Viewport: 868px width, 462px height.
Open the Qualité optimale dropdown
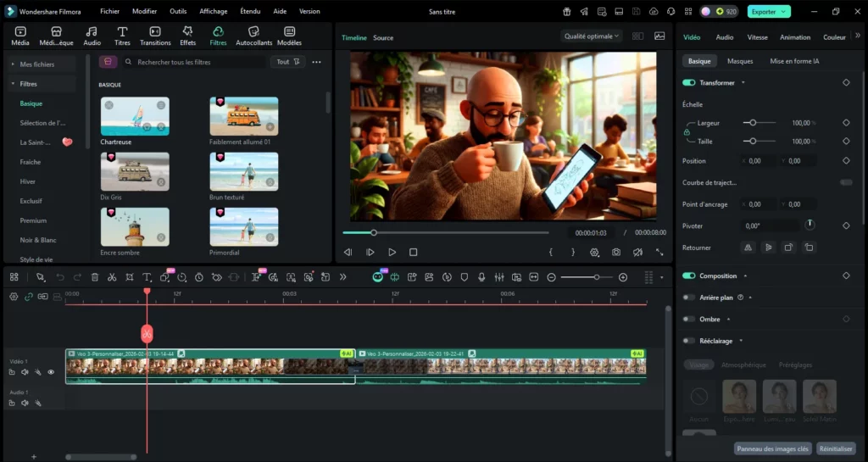tap(591, 36)
